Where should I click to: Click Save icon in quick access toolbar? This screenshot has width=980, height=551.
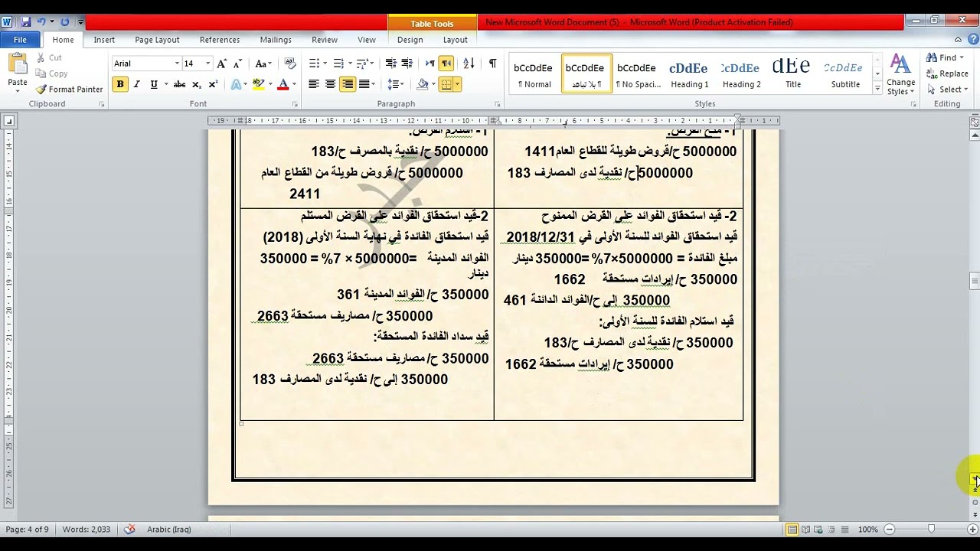click(25, 22)
